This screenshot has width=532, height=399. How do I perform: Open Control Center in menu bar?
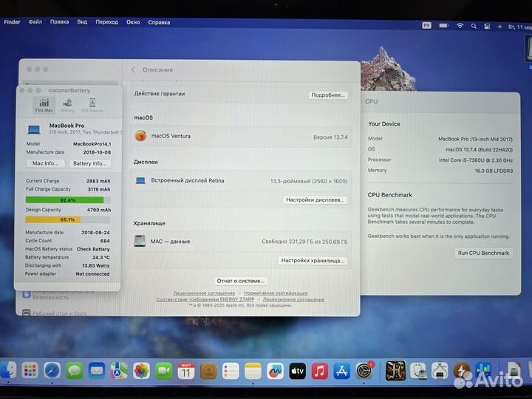point(487,27)
